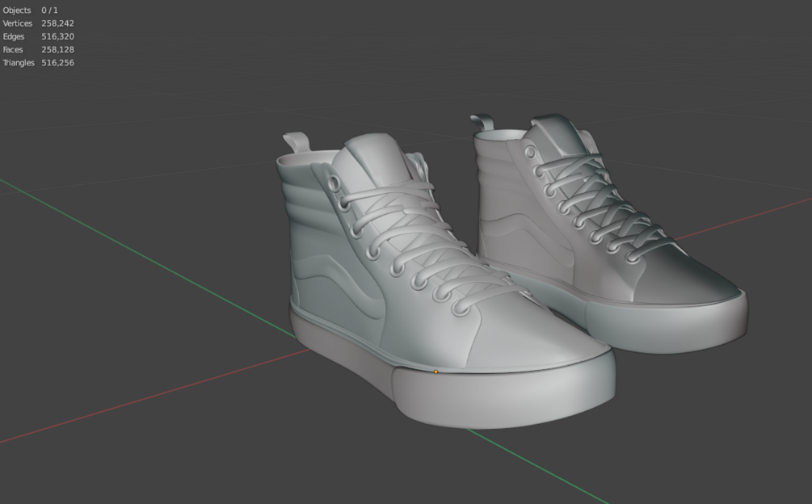Click the right sneaker's heel pull tab
The image size is (812, 504).
(x=482, y=122)
